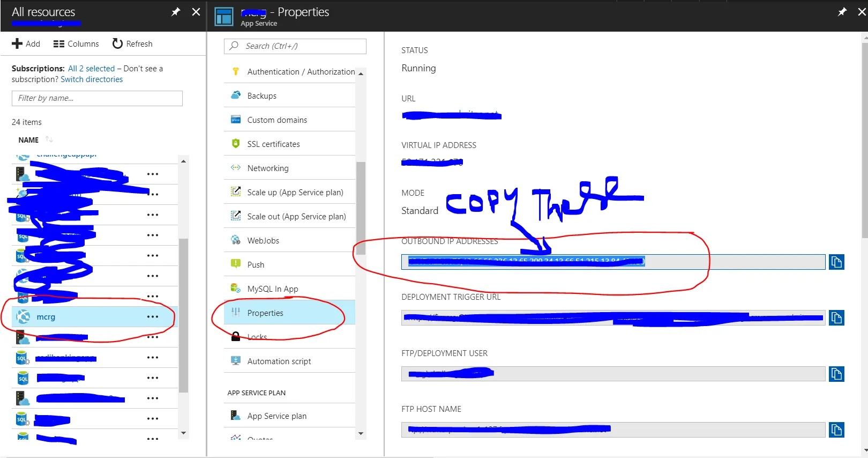Click the deployment trigger URL field
Screen dimensions: 868x458
(613, 318)
